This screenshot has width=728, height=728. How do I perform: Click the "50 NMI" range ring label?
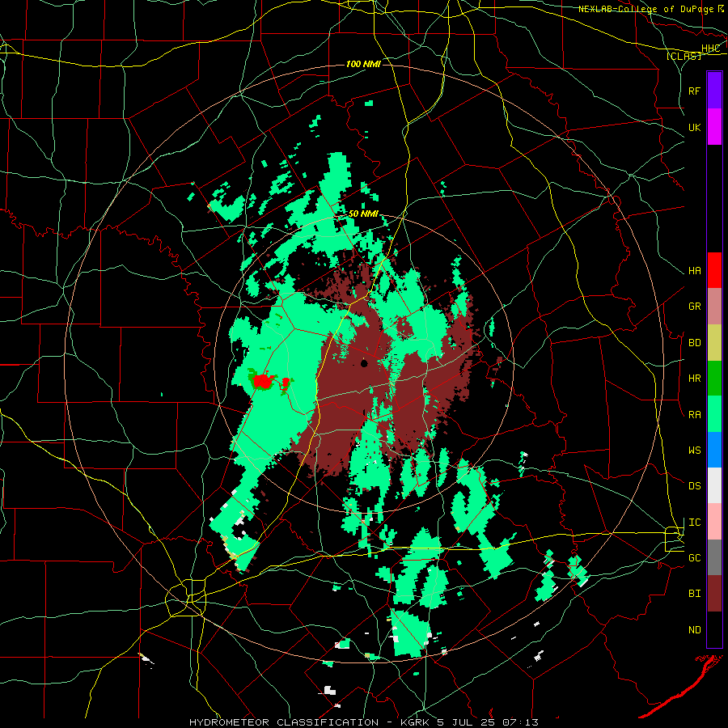coord(363,214)
